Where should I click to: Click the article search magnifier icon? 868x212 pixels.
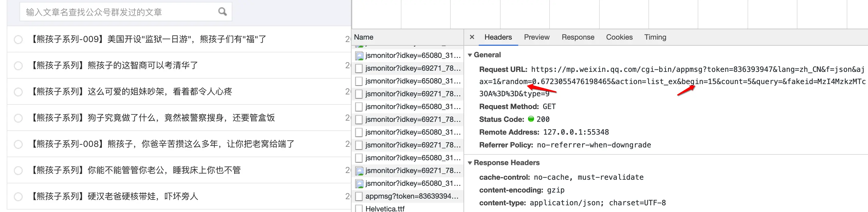[x=222, y=12]
